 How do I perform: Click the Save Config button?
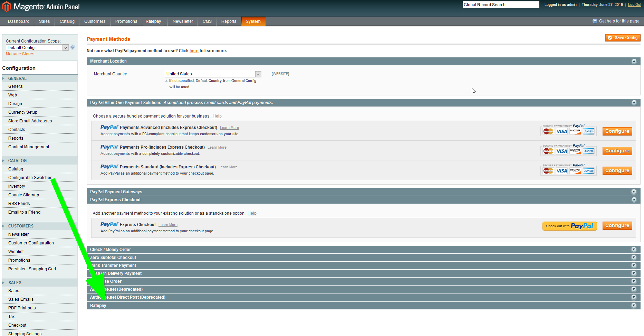tap(623, 38)
